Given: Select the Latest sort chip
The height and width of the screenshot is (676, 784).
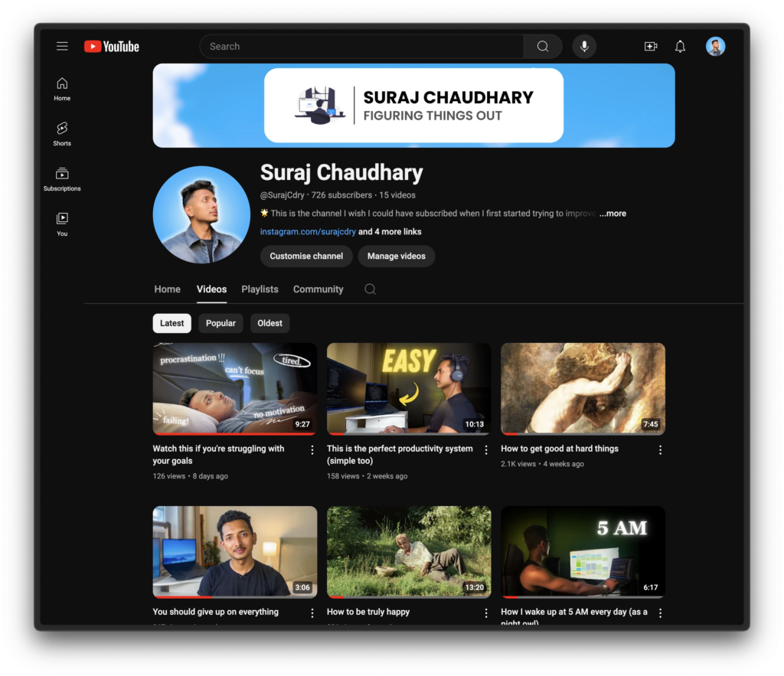Looking at the screenshot, I should point(171,323).
